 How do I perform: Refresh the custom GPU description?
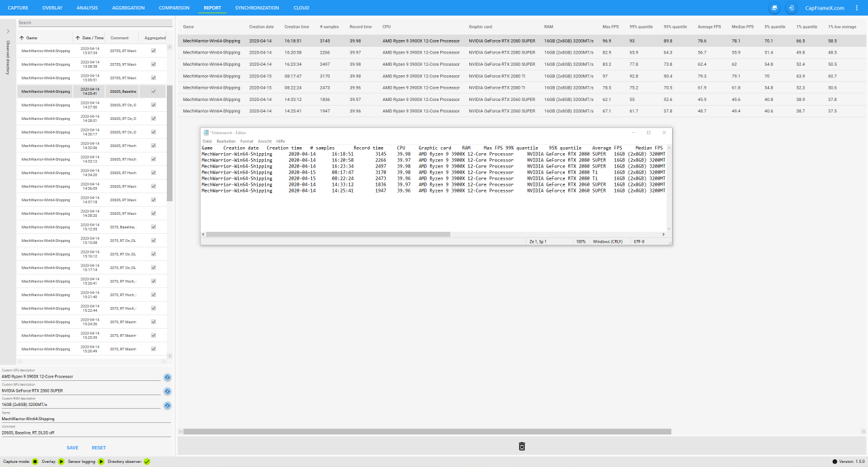click(x=167, y=391)
